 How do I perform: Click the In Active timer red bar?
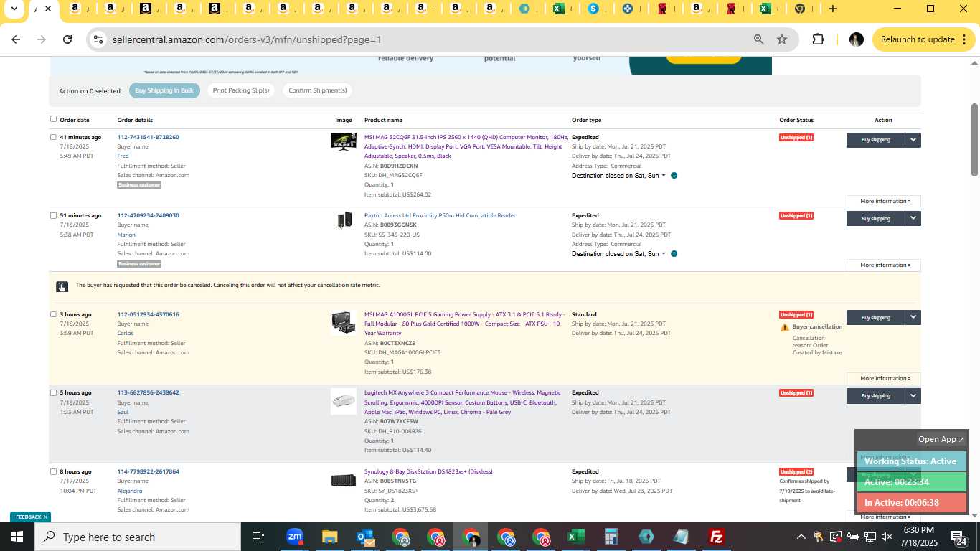912,503
